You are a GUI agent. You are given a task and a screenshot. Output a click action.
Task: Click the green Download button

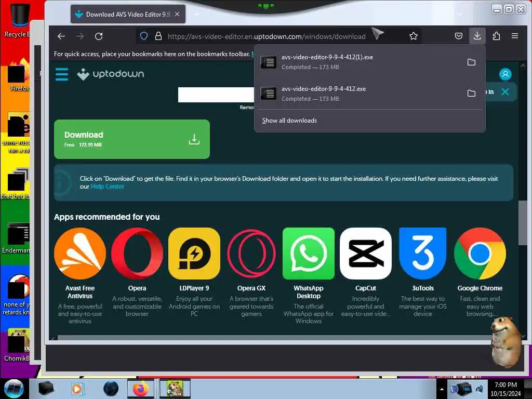pyautogui.click(x=131, y=139)
